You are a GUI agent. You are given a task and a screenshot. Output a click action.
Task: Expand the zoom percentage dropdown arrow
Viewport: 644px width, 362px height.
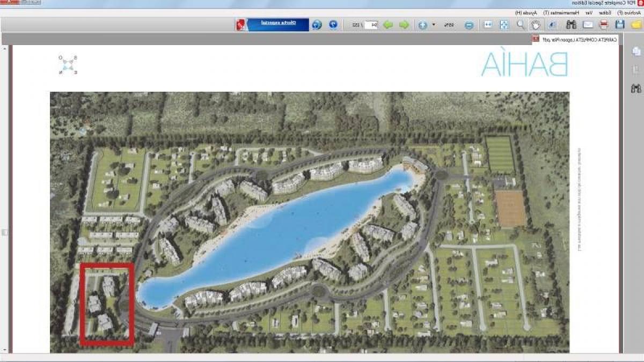click(434, 25)
